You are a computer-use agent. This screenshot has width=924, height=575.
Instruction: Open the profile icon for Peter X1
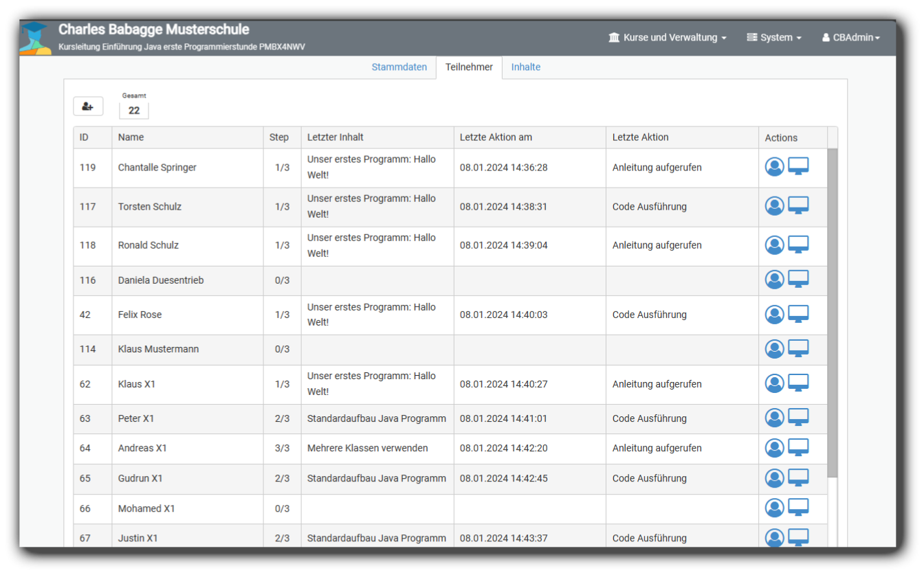tap(774, 418)
